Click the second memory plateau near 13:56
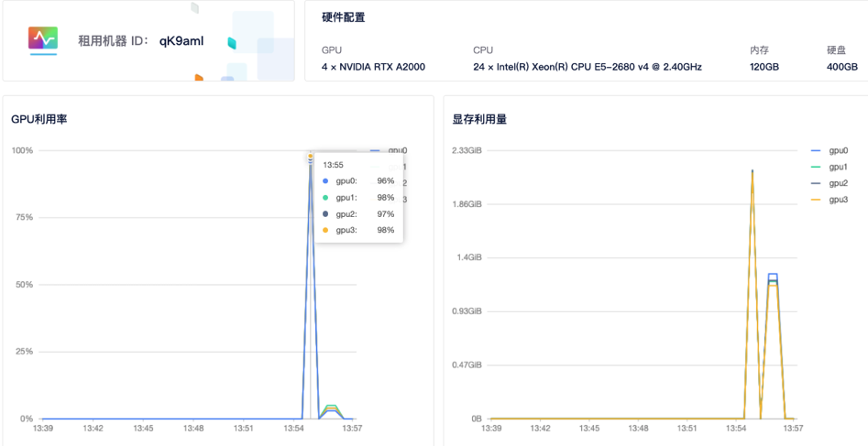Viewport: 868px width, 446px height. (x=773, y=279)
